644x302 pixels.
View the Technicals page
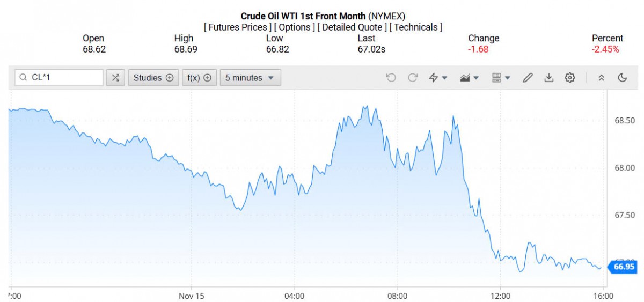click(416, 27)
